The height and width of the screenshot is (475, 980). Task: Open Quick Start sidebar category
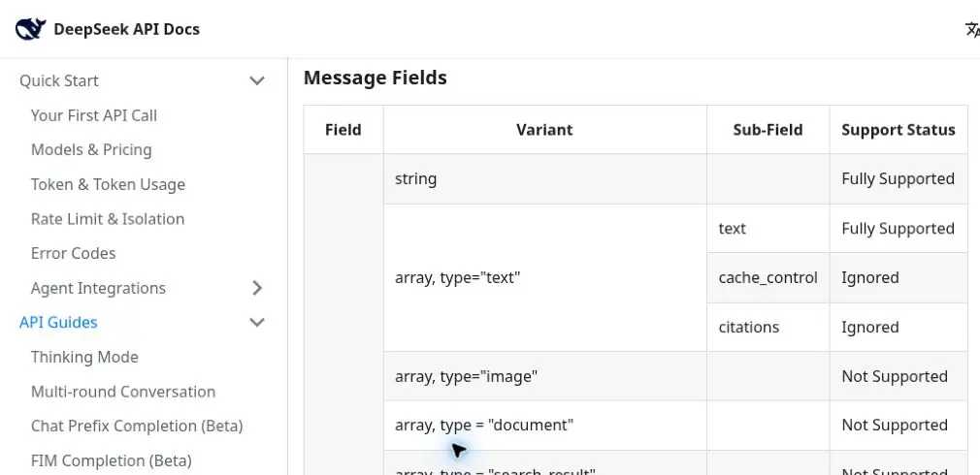(59, 80)
